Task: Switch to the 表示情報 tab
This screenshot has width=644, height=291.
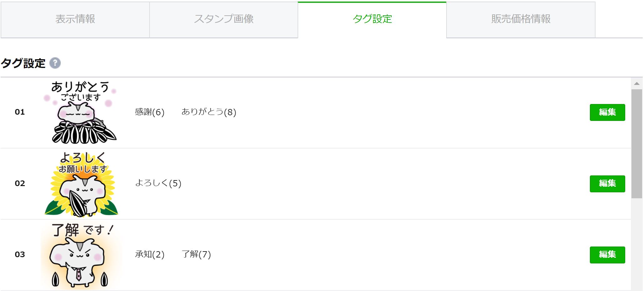Action: [x=75, y=20]
